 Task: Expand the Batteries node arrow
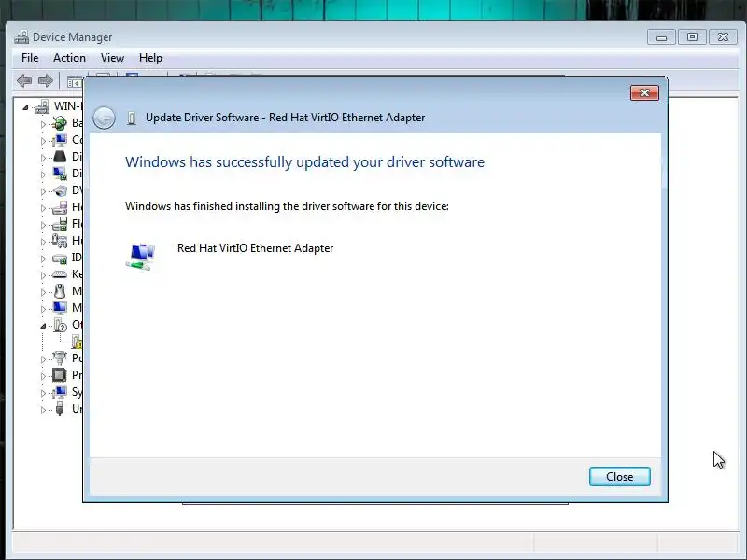[43, 124]
